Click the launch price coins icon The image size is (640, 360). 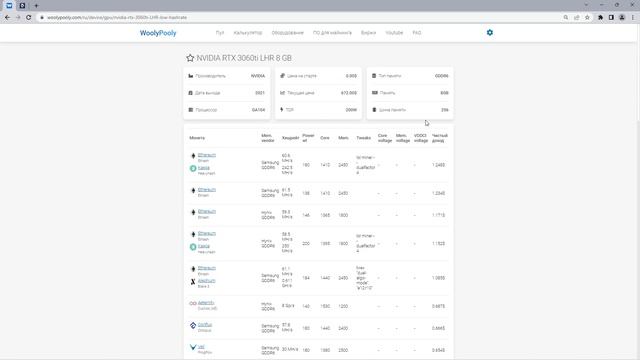pyautogui.click(x=282, y=76)
